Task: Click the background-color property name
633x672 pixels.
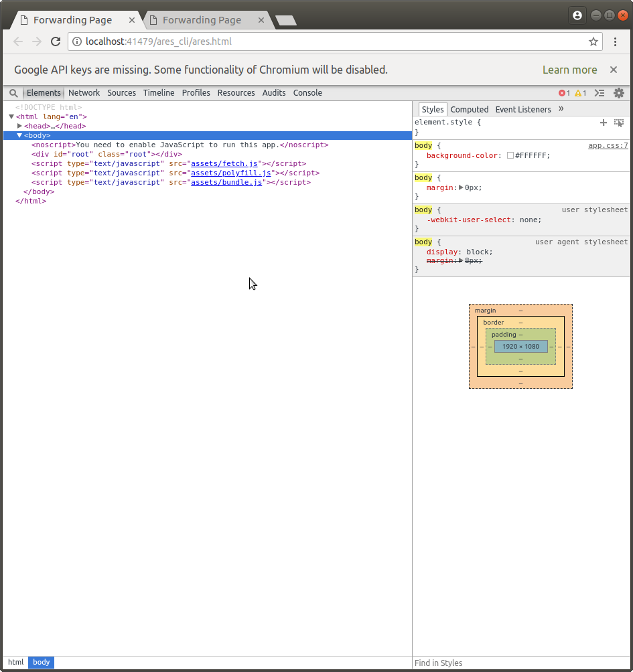Action: click(x=462, y=155)
